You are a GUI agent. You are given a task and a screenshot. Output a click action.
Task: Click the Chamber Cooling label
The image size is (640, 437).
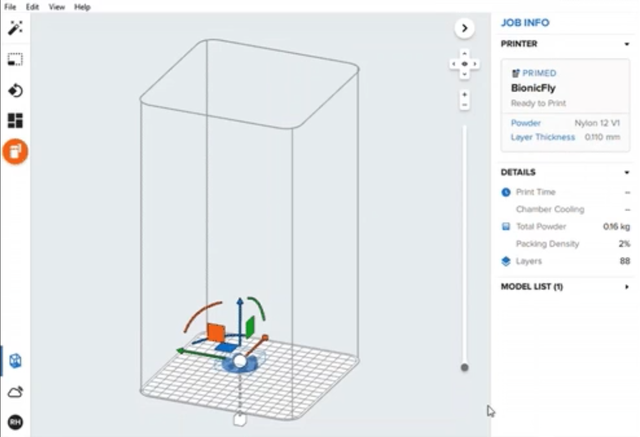(x=550, y=209)
